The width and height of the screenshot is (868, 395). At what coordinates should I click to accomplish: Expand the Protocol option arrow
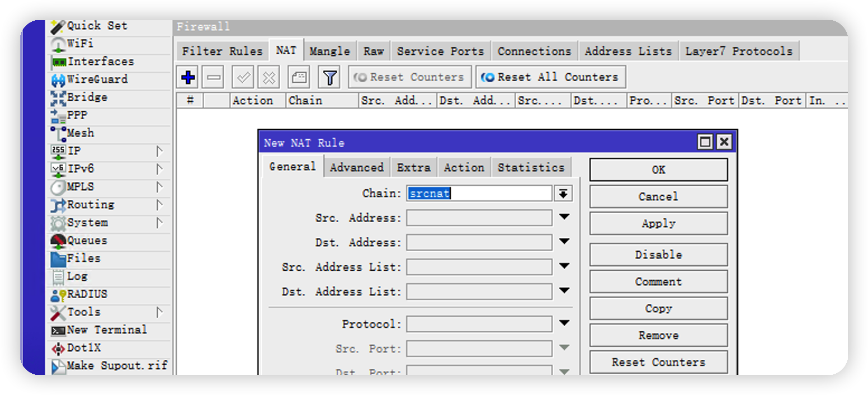(564, 323)
